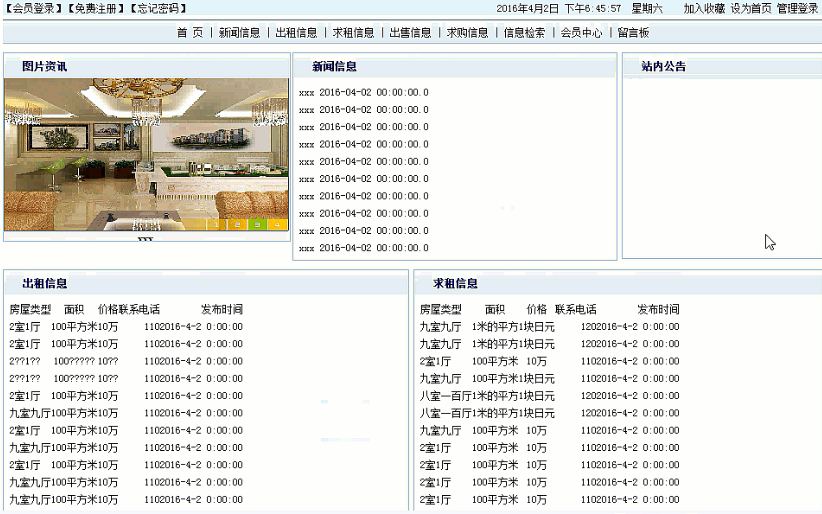The image size is (822, 514).
Task: Click 发布时间 header in 出租信息 table
Action: coord(222,309)
